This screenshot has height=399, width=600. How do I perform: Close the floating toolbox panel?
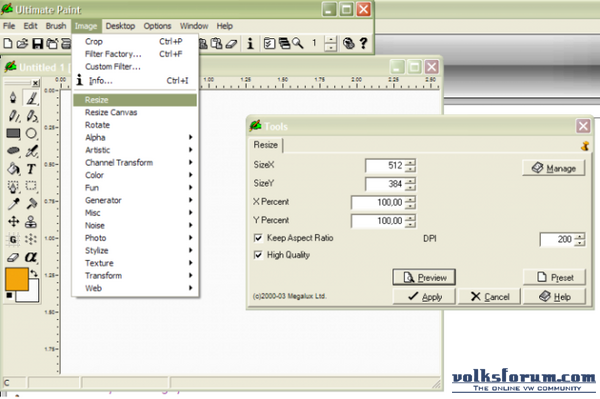click(36, 83)
